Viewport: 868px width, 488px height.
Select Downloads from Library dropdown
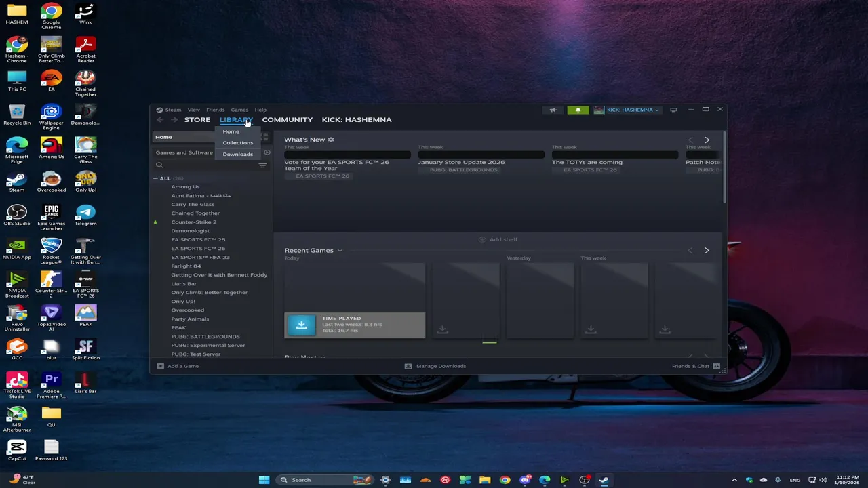(x=238, y=154)
